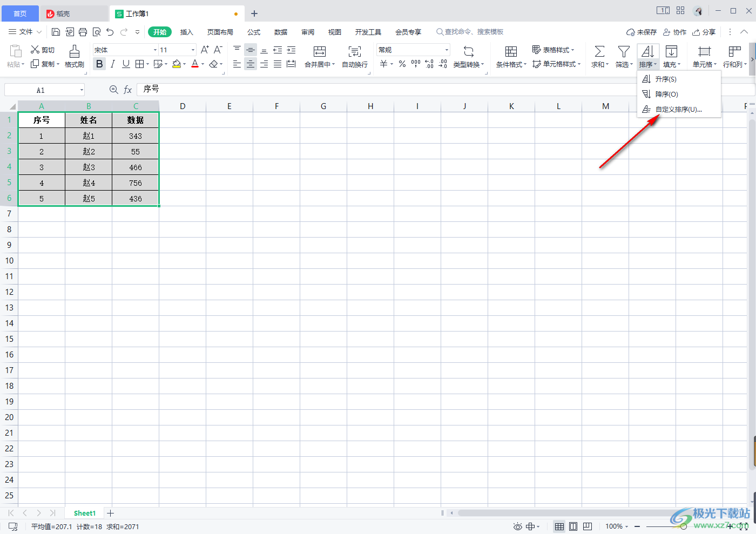Open the File (文件) menu button
The width and height of the screenshot is (756, 534).
[25, 32]
